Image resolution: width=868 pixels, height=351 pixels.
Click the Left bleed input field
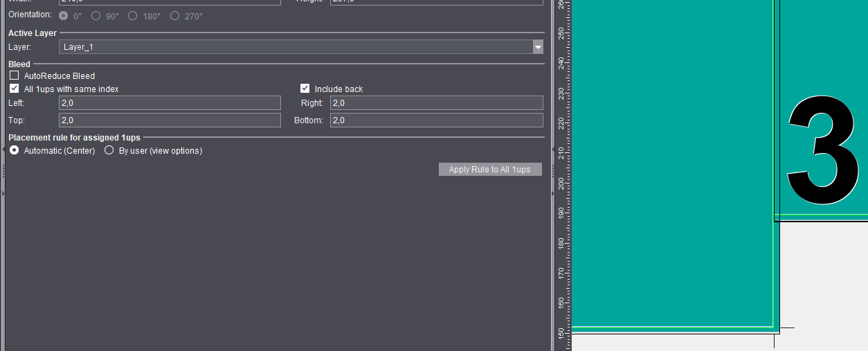(x=170, y=103)
